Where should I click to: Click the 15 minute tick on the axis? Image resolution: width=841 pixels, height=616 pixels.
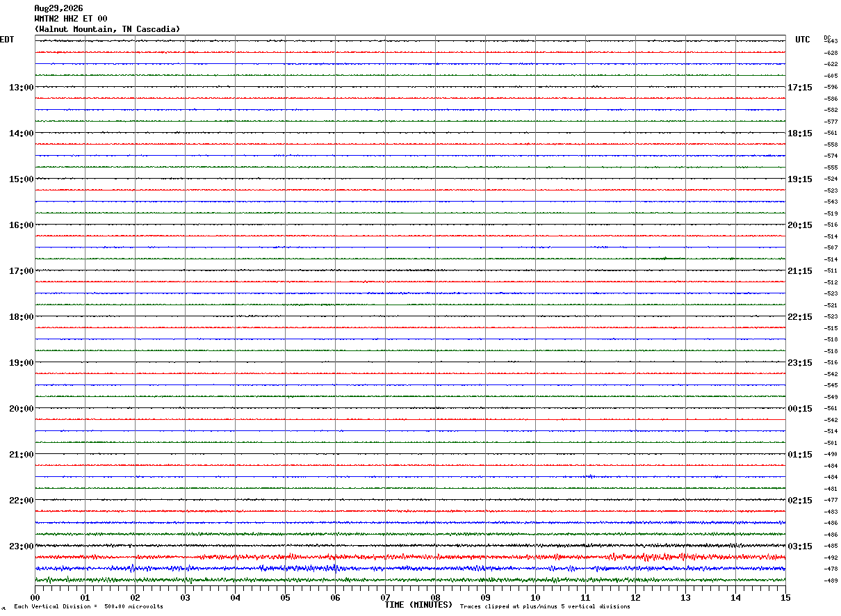[x=785, y=597]
